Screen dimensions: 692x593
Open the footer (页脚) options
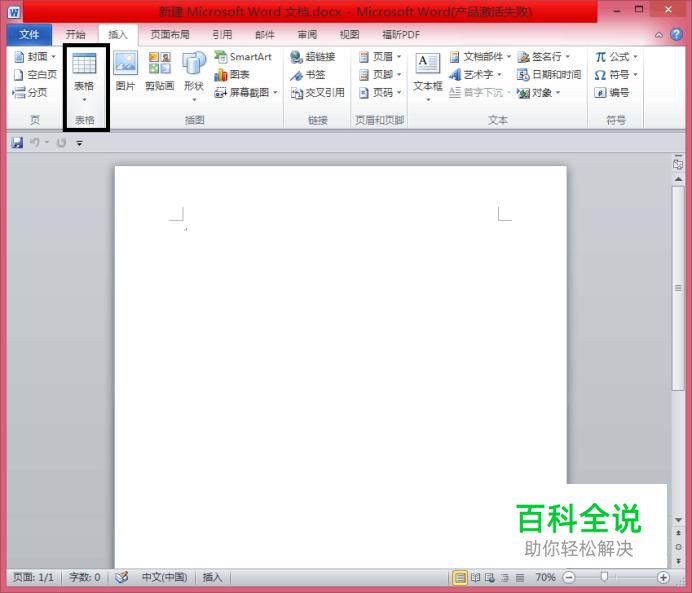(x=380, y=75)
